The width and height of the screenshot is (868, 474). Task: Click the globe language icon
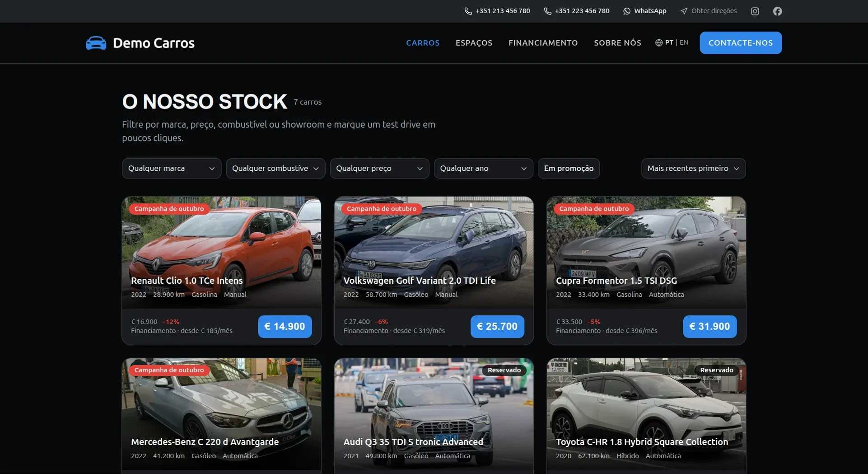[x=658, y=43]
